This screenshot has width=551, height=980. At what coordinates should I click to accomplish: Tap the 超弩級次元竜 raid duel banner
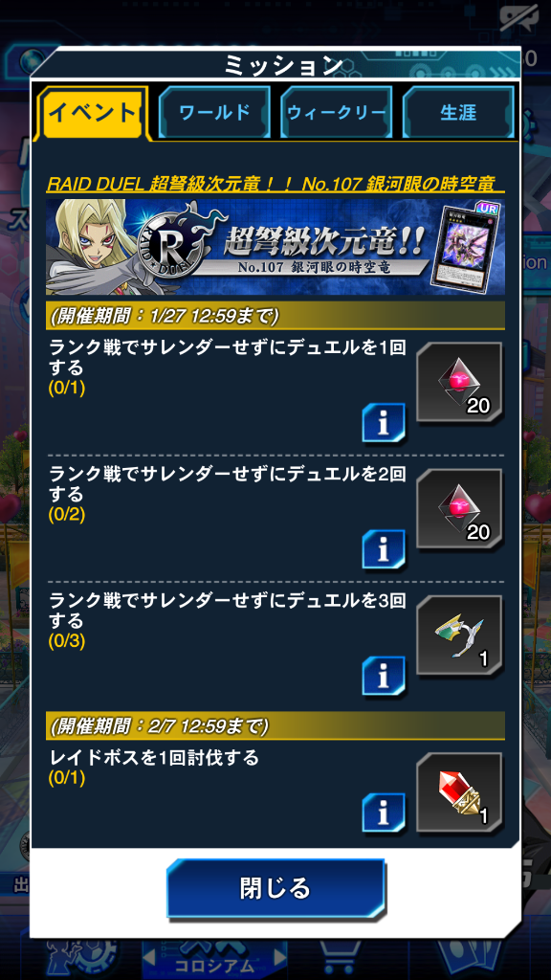click(275, 247)
